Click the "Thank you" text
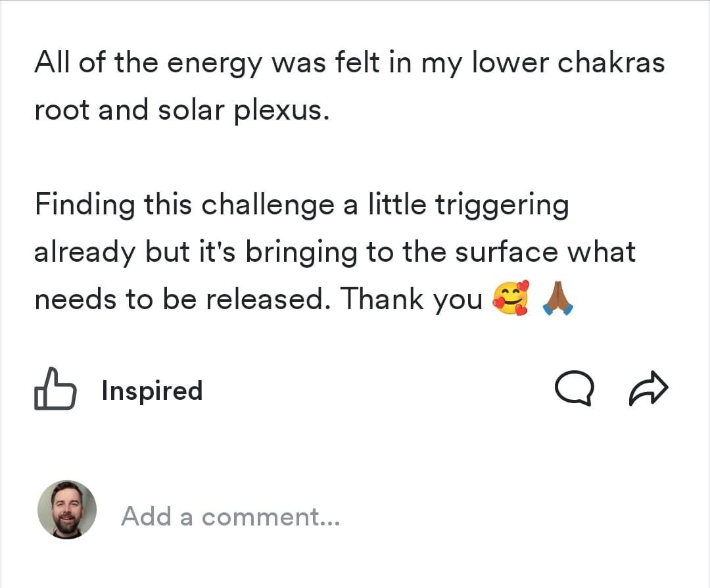 (411, 300)
